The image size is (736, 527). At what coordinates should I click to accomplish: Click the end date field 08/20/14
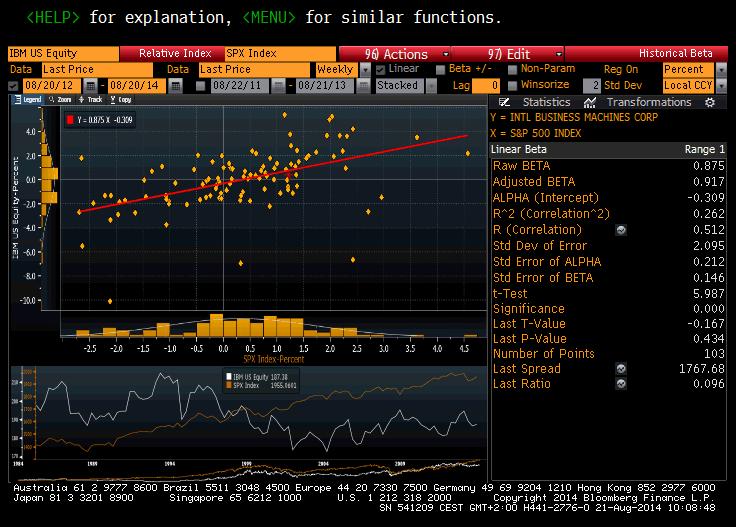click(137, 86)
